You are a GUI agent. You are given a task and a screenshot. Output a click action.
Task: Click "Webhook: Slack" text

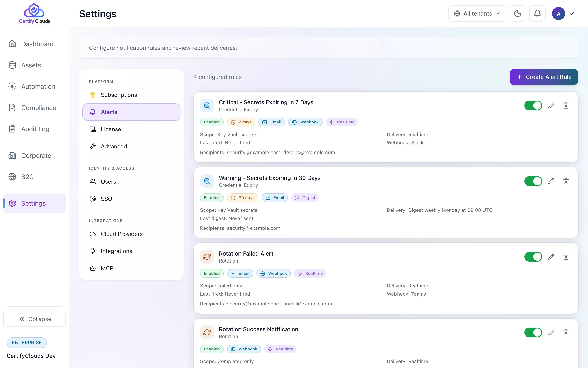[405, 143]
